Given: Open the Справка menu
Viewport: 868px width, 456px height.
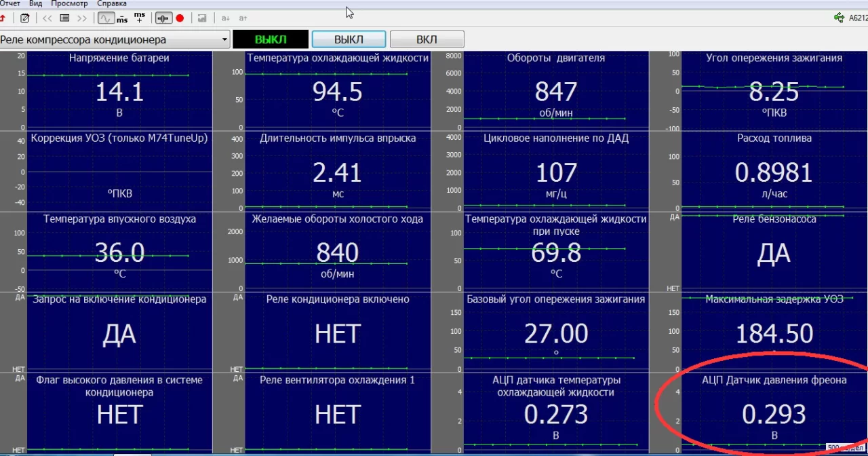Looking at the screenshot, I should tap(111, 3).
